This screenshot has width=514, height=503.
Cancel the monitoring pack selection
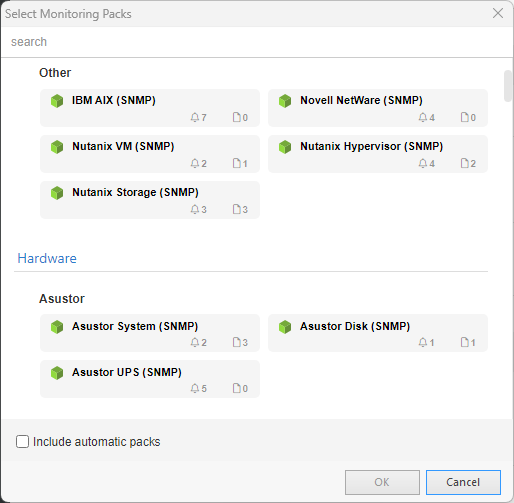[x=463, y=482]
